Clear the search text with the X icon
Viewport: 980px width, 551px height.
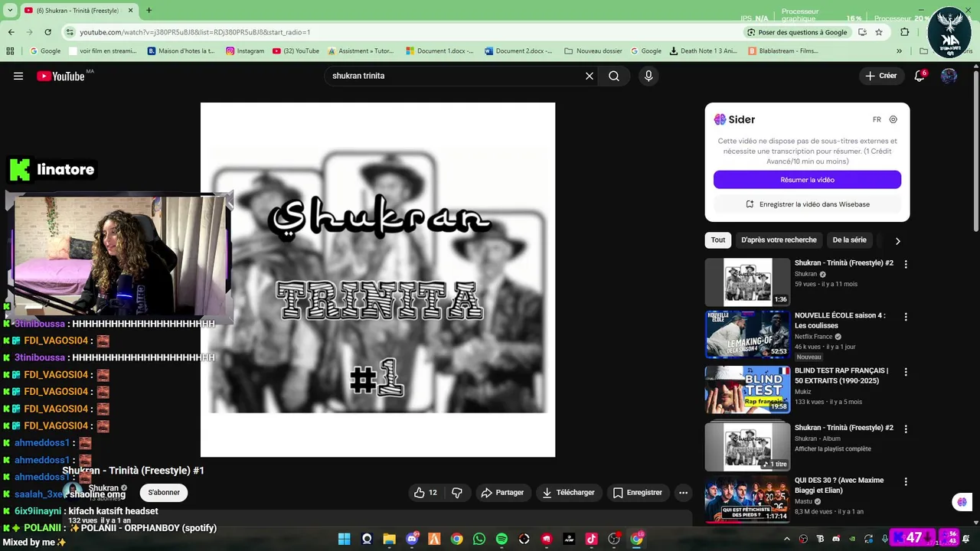pos(590,76)
